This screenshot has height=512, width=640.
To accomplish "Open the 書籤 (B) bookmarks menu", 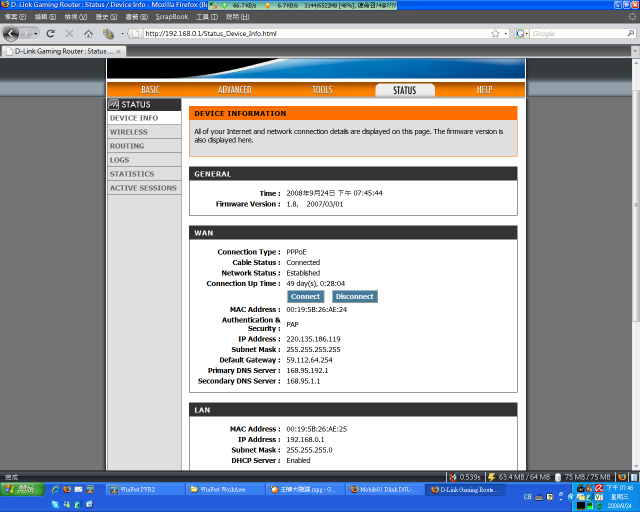I will pyautogui.click(x=136, y=17).
